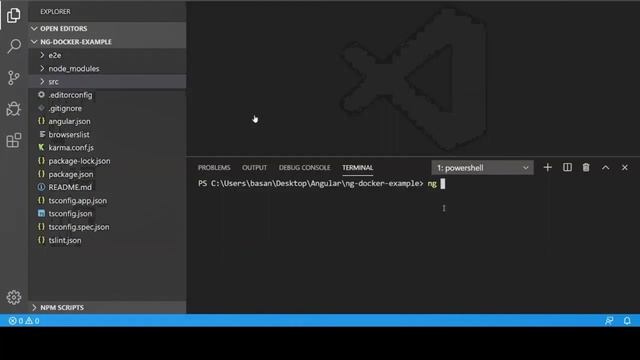Click the package-lock.json braces icon
The image size is (640, 360).
[x=41, y=161]
